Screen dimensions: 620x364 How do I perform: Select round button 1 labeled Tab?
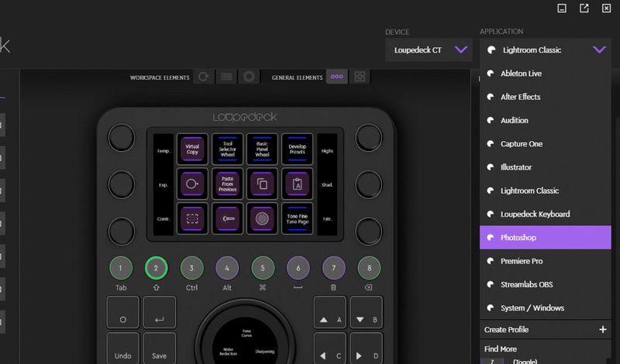(x=121, y=268)
